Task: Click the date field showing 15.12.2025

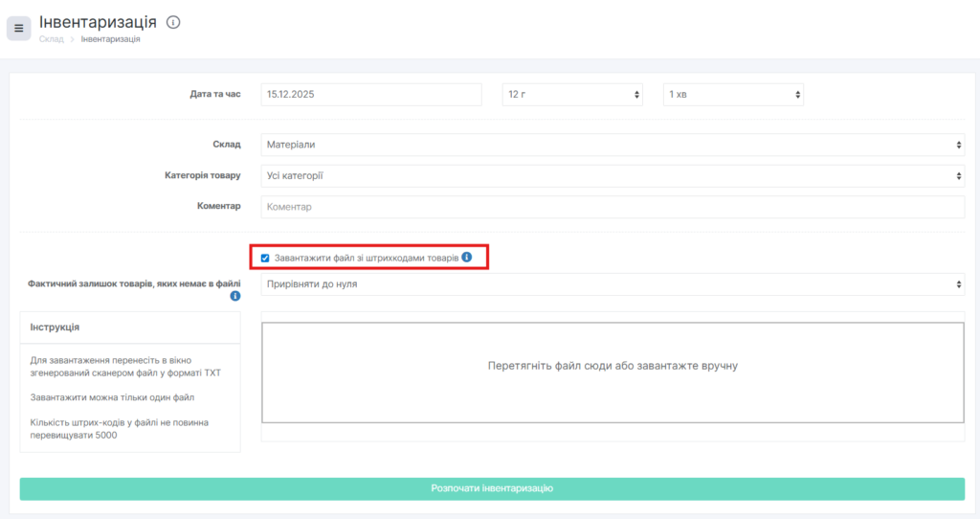Action: pyautogui.click(x=370, y=95)
